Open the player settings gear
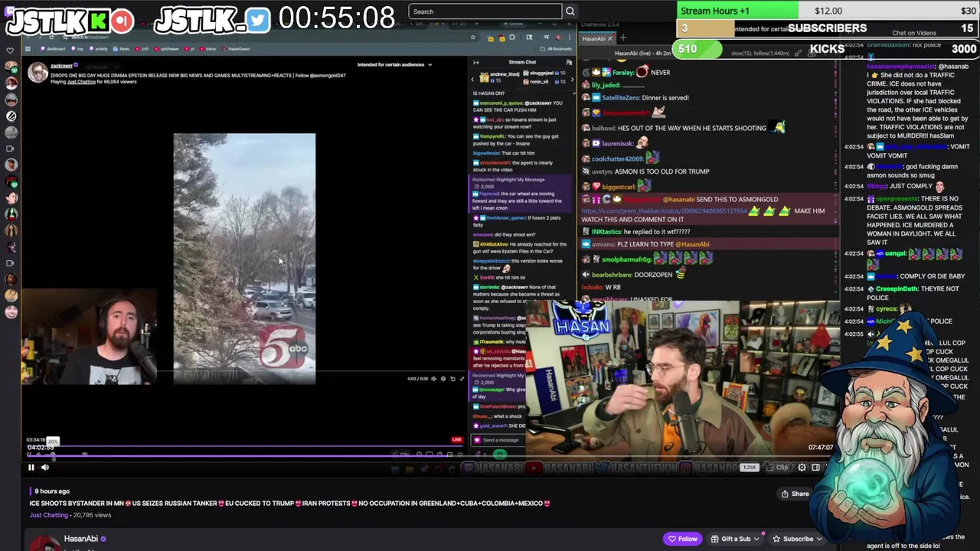980x551 pixels. pos(802,468)
